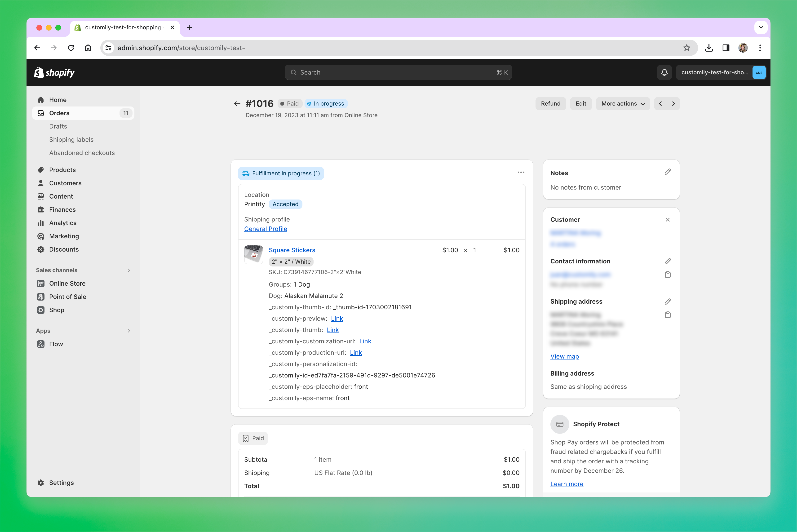797x532 pixels.
Task: Expand the Apps section
Action: [x=128, y=330]
